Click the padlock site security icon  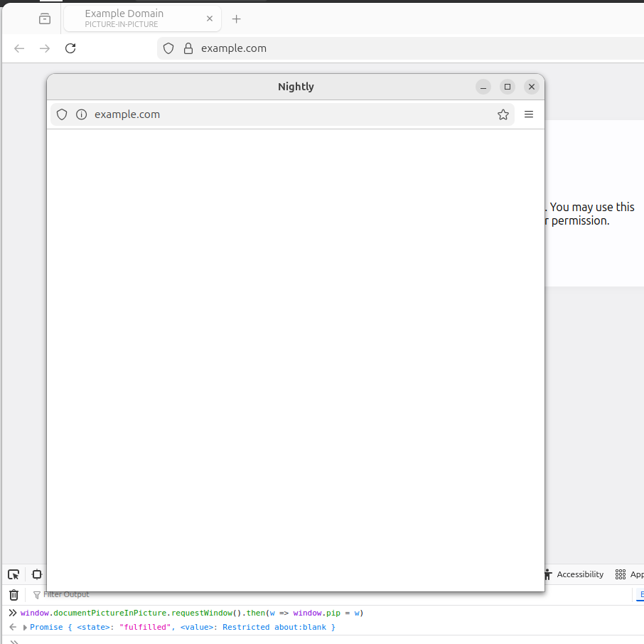coord(188,48)
